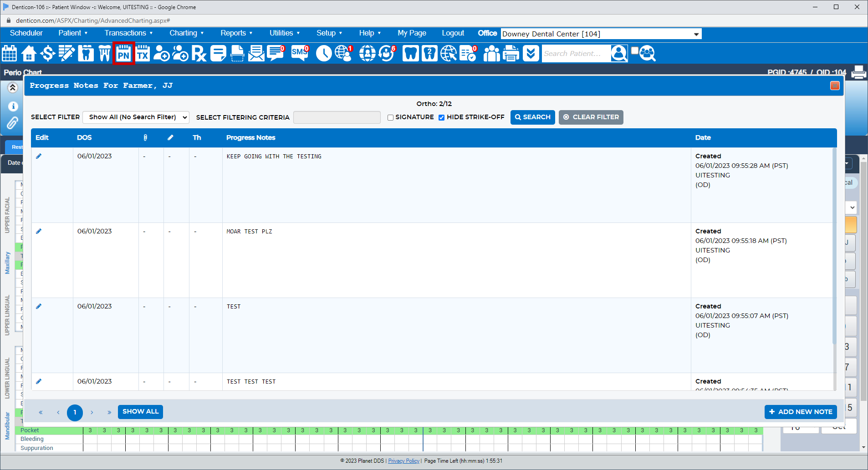Click the double down-arrow expand icon
This screenshot has width=868, height=470.
point(531,53)
